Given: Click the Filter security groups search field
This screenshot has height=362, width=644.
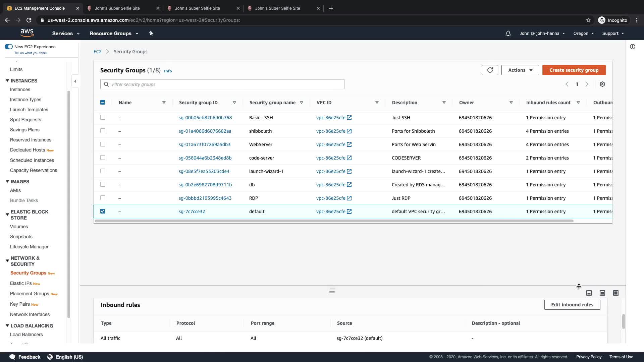Looking at the screenshot, I should coord(222,84).
